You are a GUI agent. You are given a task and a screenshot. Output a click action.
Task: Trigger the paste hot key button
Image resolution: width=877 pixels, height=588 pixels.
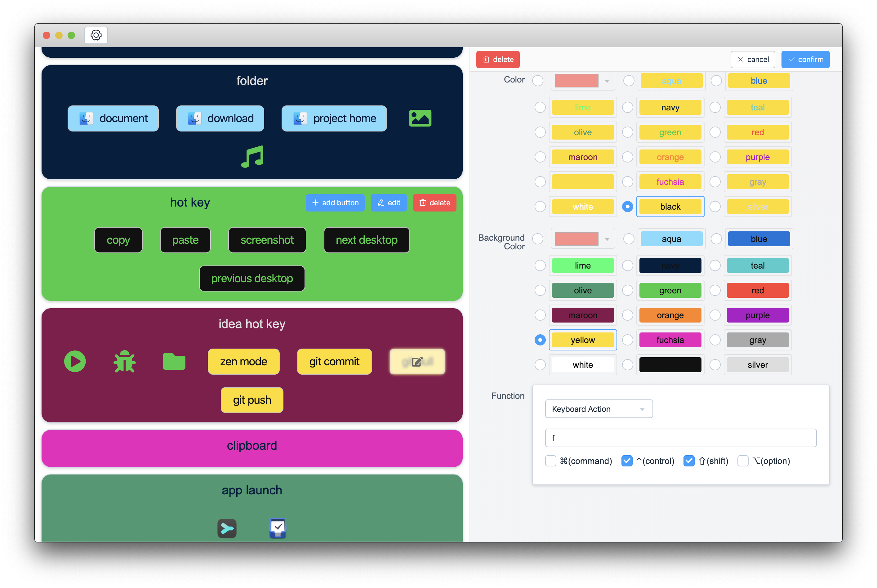(x=185, y=240)
